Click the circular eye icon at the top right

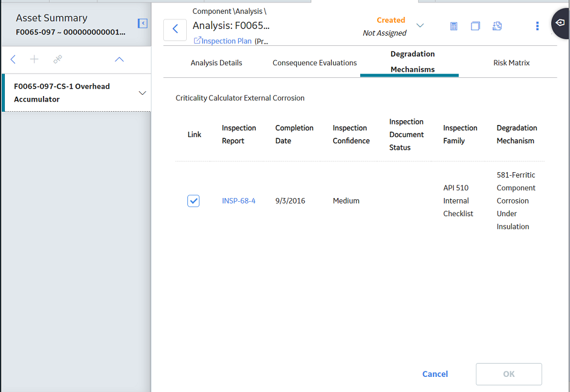click(560, 23)
